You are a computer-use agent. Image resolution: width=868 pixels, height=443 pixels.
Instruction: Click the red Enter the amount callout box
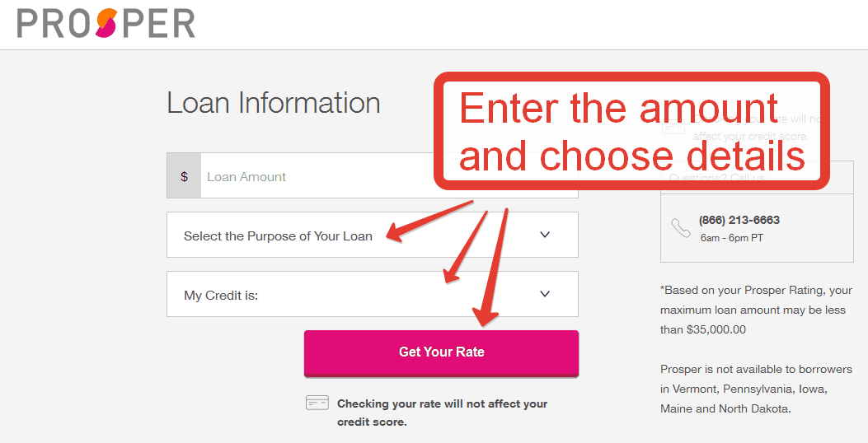coord(631,131)
